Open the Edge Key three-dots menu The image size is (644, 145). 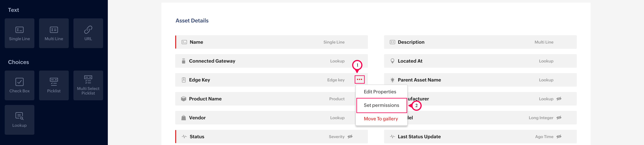point(359,79)
